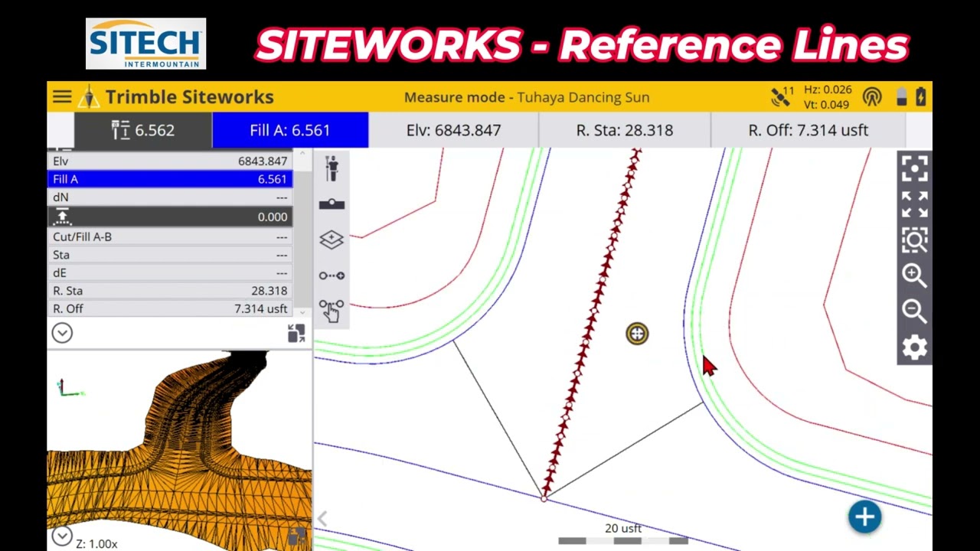Click the zoom extents icon
Viewport: 980px width, 551px height.
tap(914, 168)
